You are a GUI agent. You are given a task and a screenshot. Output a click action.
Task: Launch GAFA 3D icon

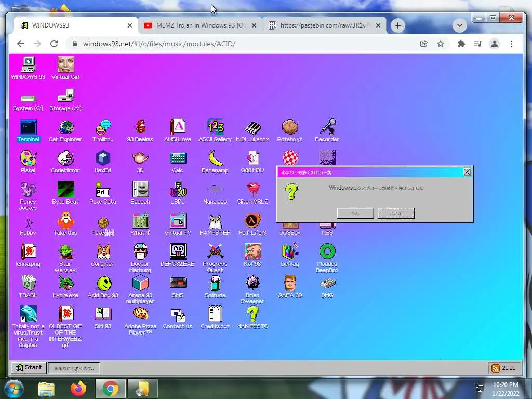[290, 287]
